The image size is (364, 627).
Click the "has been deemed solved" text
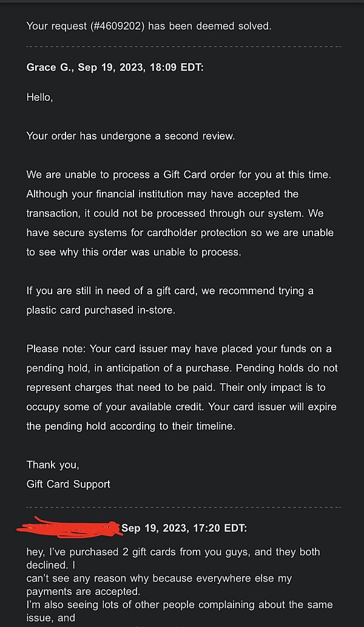coord(210,26)
